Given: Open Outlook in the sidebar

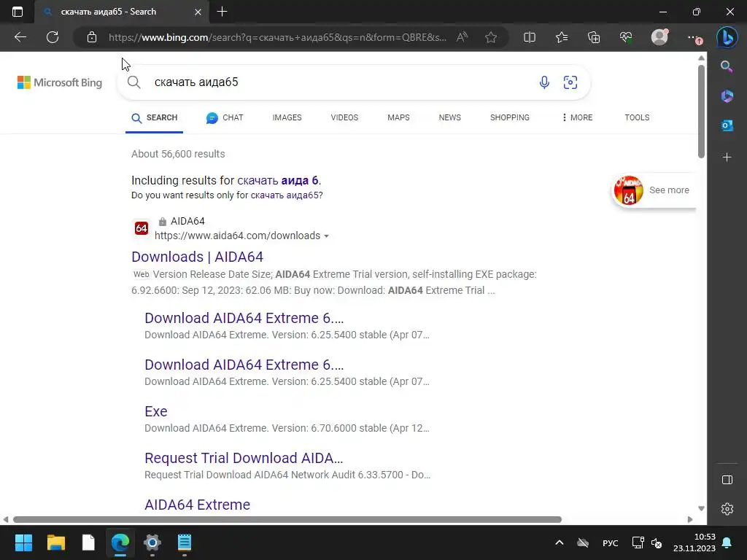Looking at the screenshot, I should coord(727,125).
